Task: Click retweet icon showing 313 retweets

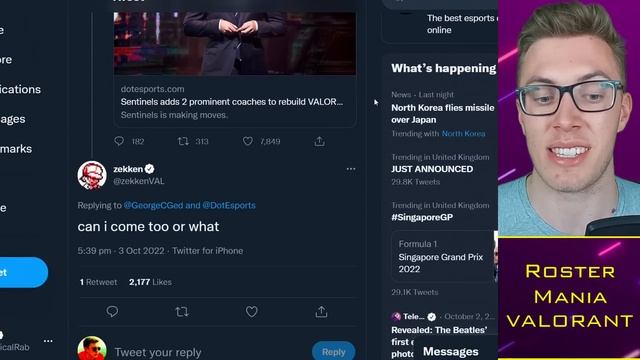Action: (x=183, y=141)
